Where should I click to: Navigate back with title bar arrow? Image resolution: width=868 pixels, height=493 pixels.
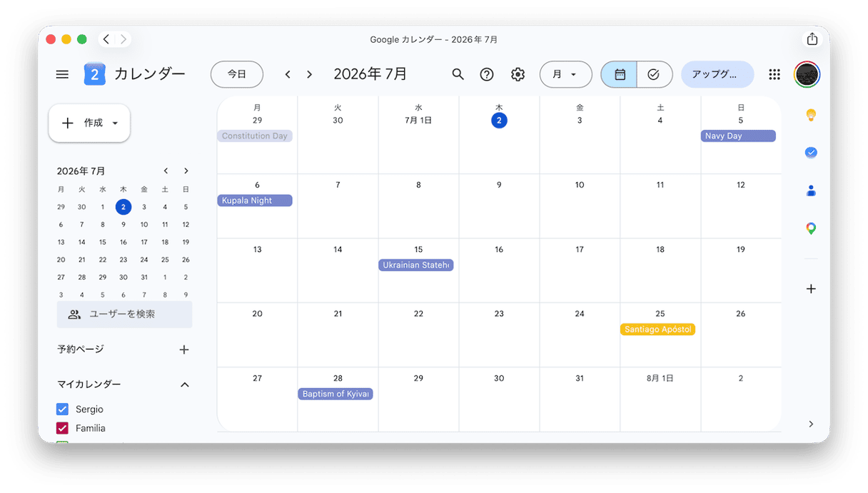pyautogui.click(x=106, y=39)
